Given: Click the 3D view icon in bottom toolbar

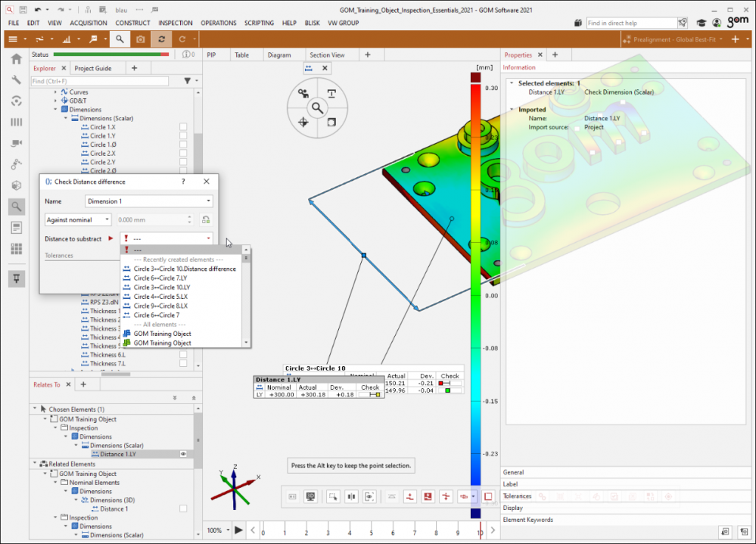Looking at the screenshot, I should coord(310,496).
